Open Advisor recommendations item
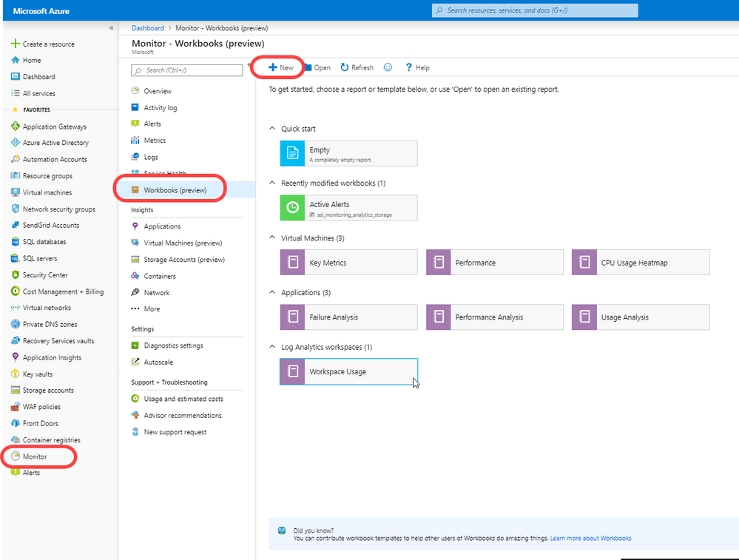Image resolution: width=739 pixels, height=560 pixels. [x=183, y=415]
